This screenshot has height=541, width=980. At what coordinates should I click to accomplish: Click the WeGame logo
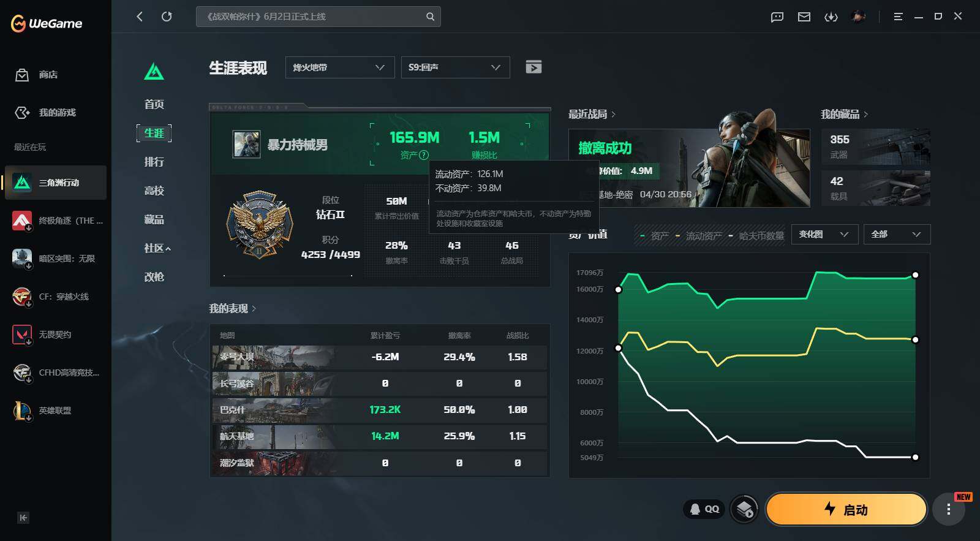tap(47, 24)
